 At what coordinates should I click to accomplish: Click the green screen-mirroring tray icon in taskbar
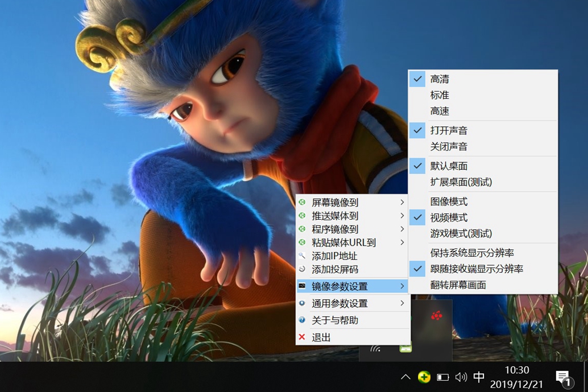point(424,377)
